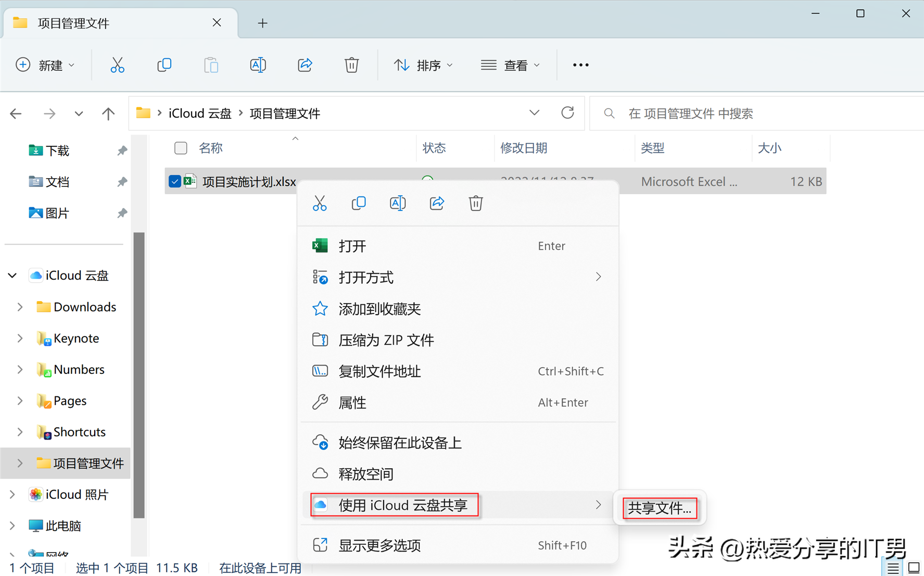The height and width of the screenshot is (576, 924).
Task: Unpin 下载 using its pin icon
Action: click(122, 151)
